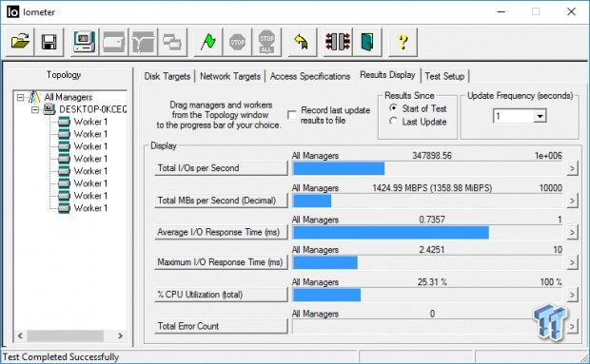Click the Average I/O Response Time (ms) button
The width and height of the screenshot is (590, 364).
point(221,232)
